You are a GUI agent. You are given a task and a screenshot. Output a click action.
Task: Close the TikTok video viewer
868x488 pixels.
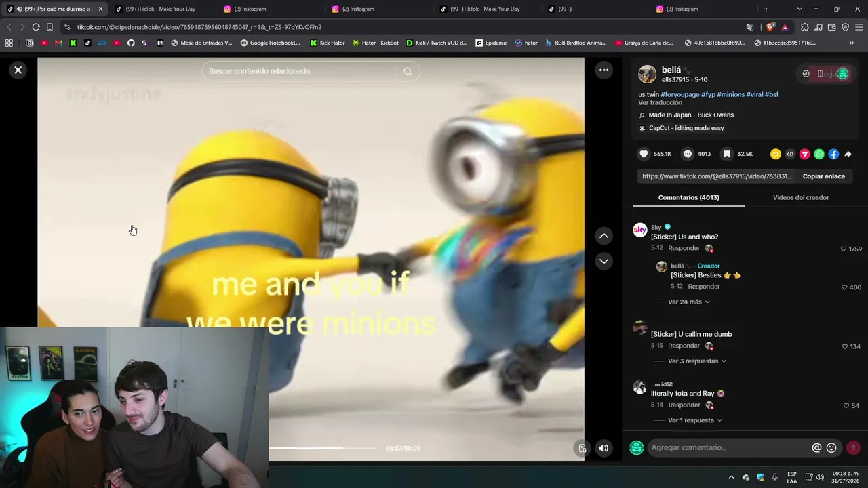click(x=18, y=70)
